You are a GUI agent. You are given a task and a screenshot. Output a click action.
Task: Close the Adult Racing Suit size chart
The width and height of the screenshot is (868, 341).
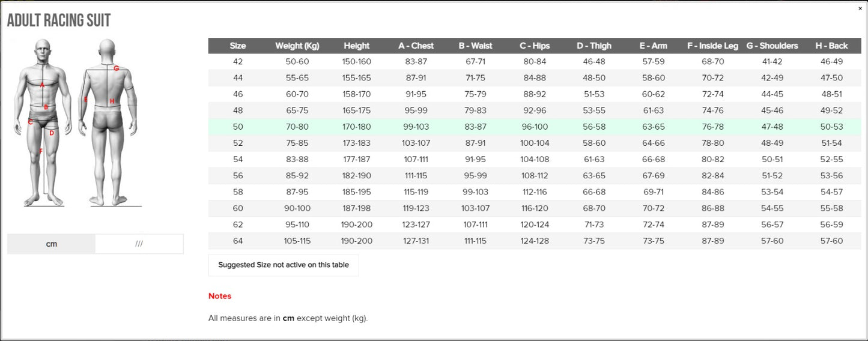(860, 9)
